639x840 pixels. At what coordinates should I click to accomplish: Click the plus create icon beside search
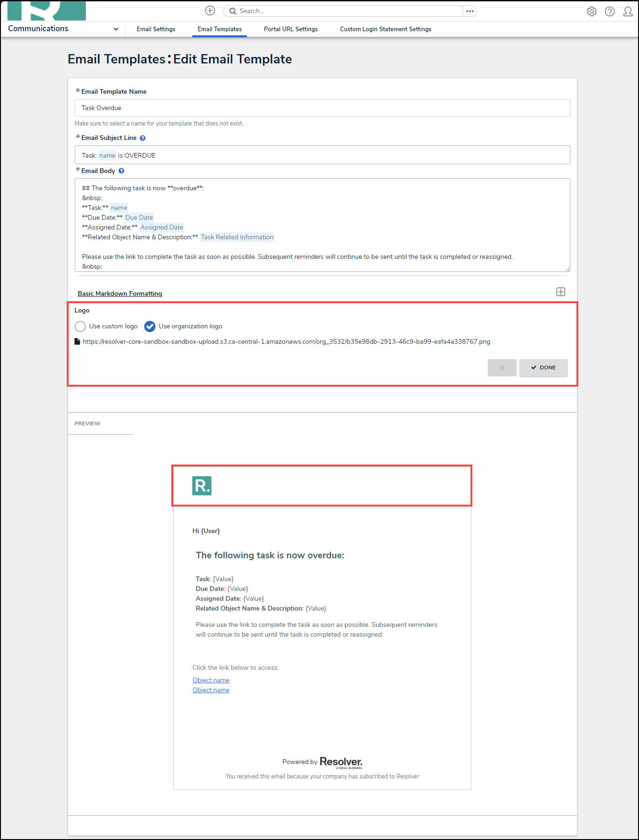point(210,11)
